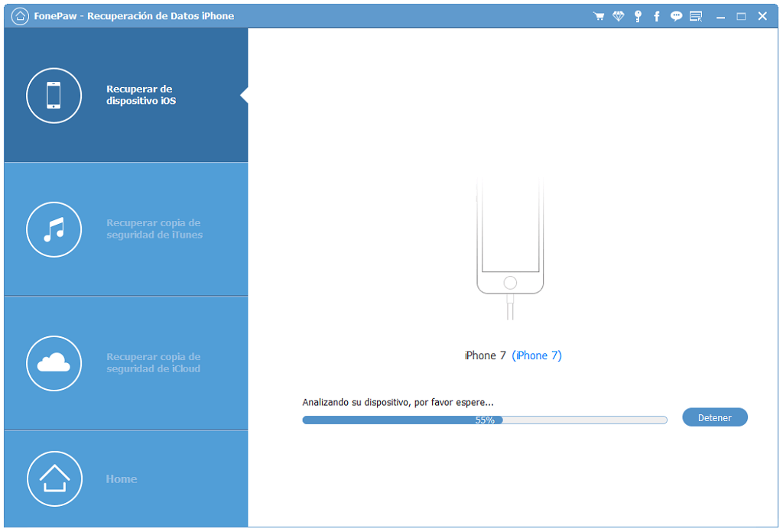Close the FonePaw window
The width and height of the screenshot is (783, 532).
click(762, 16)
